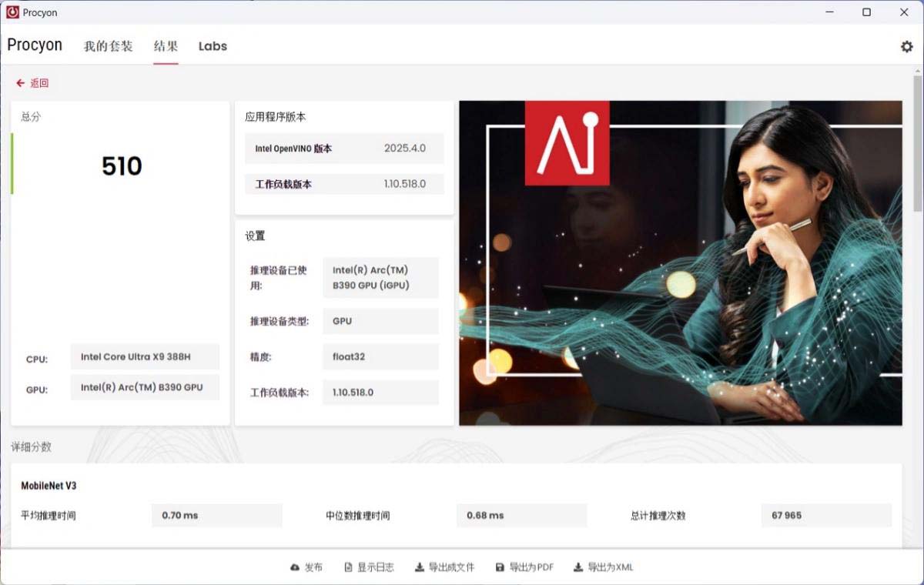This screenshot has width=924, height=585.
Task: Click the cloud icon beside 发布
Action: [x=295, y=567]
